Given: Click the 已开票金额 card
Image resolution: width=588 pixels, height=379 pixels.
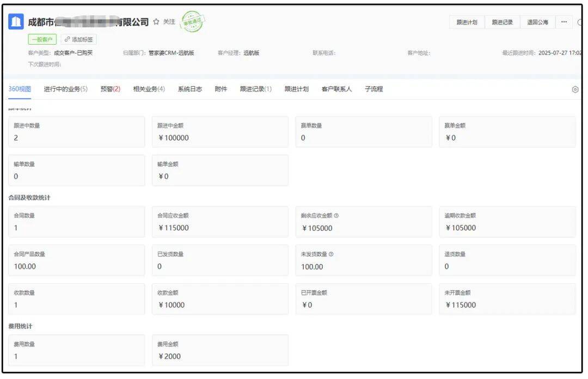Looking at the screenshot, I should pyautogui.click(x=364, y=299).
